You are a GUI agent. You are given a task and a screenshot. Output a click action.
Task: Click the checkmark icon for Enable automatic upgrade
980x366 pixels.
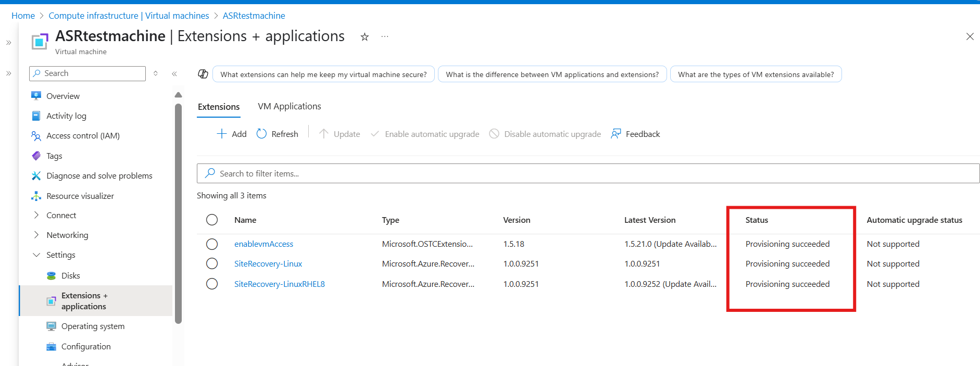(x=374, y=134)
